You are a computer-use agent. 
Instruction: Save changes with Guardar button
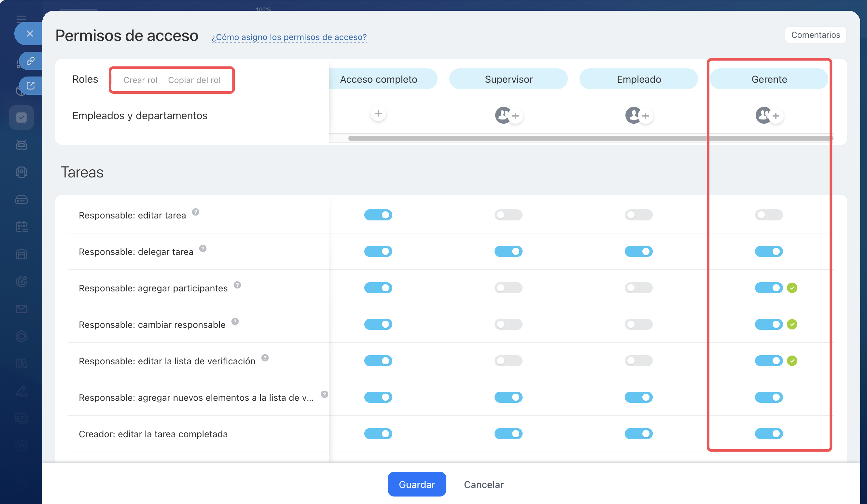pyautogui.click(x=417, y=484)
